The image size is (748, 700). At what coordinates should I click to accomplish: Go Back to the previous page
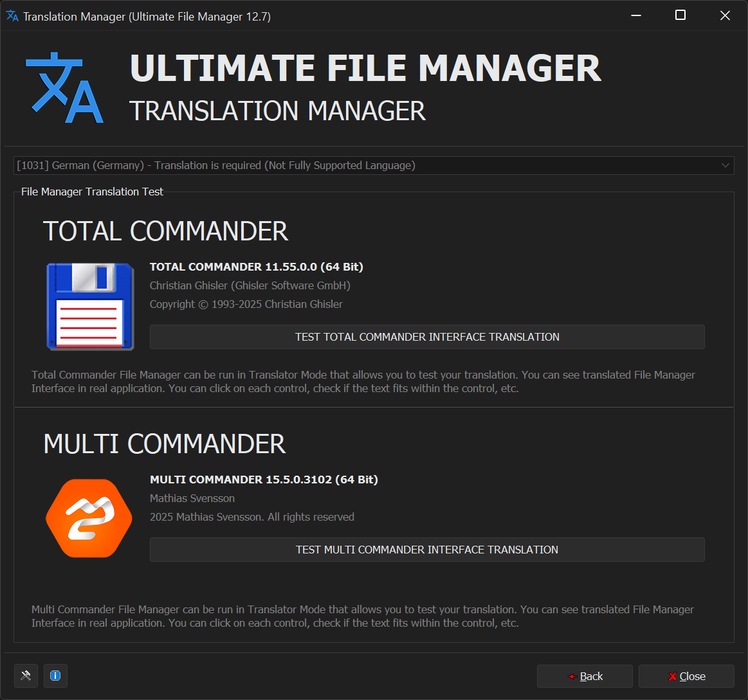tap(585, 676)
